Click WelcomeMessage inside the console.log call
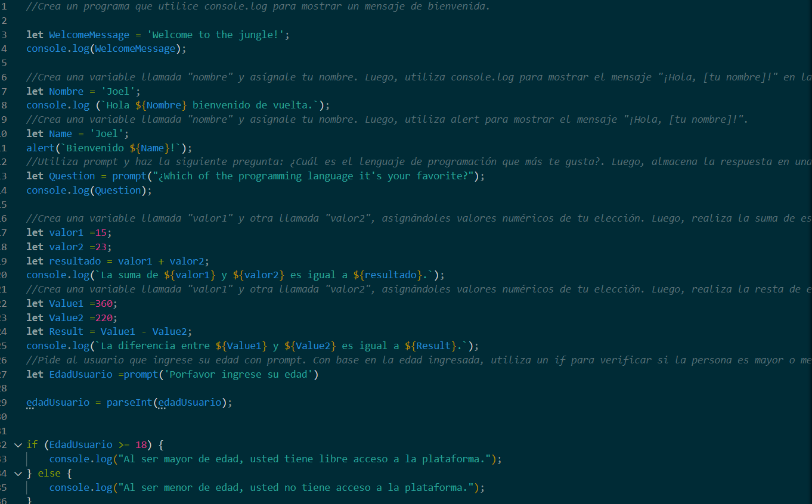The image size is (812, 504). [135, 49]
